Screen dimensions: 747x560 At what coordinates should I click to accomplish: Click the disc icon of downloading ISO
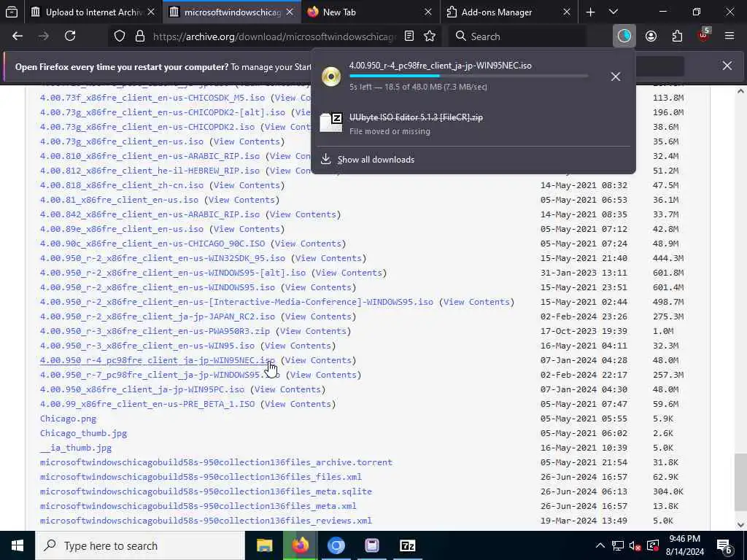[x=331, y=76]
